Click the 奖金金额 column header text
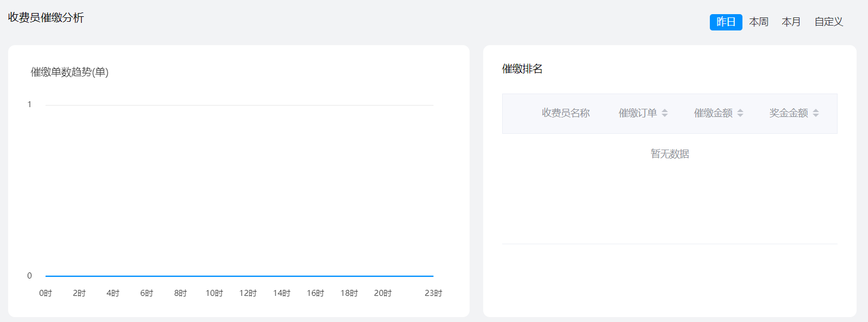The height and width of the screenshot is (322, 868). pos(788,113)
